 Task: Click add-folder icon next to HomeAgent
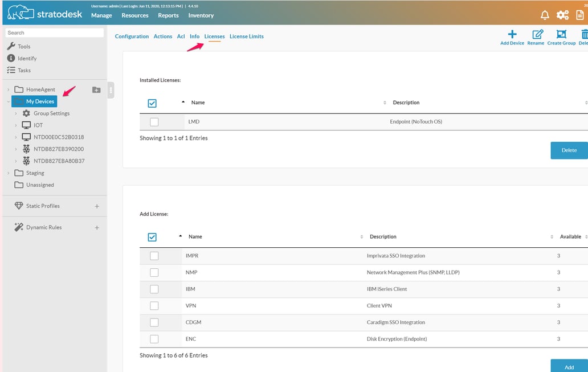[x=96, y=90]
